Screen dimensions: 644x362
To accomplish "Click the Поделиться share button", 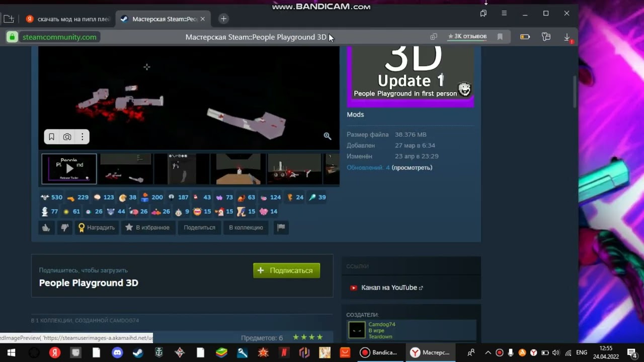I will tap(199, 228).
